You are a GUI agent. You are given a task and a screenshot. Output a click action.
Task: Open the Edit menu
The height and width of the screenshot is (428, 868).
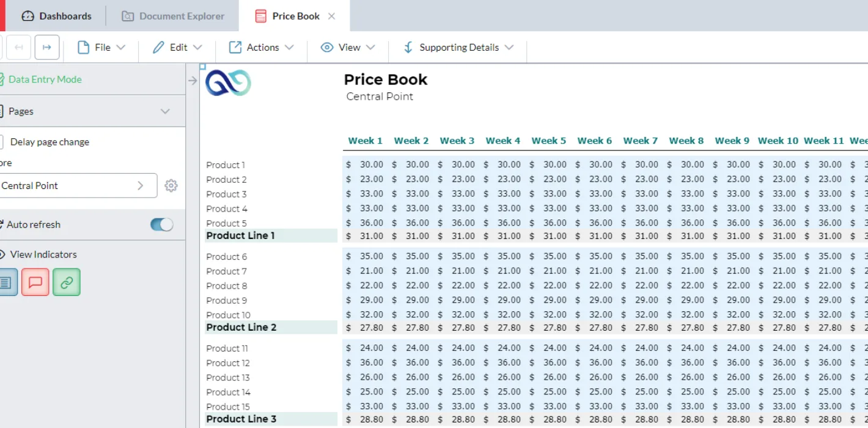click(177, 47)
